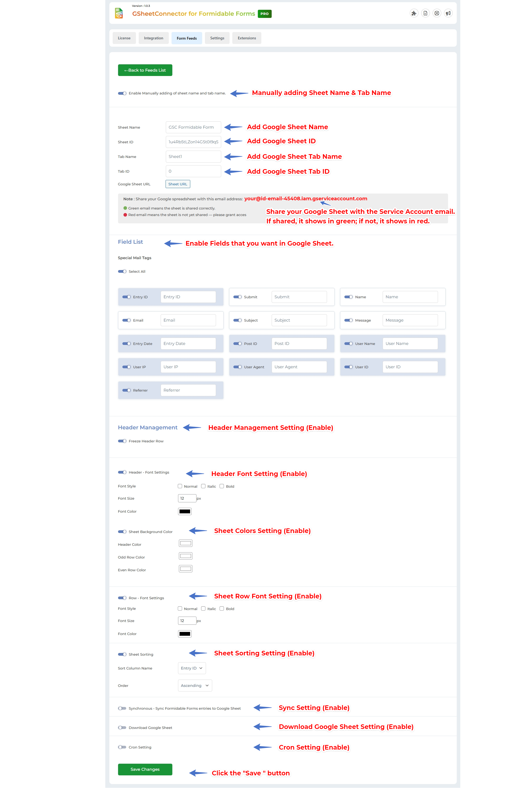The image size is (517, 812).
Task: Click the puzzle plugin icon
Action: point(414,13)
